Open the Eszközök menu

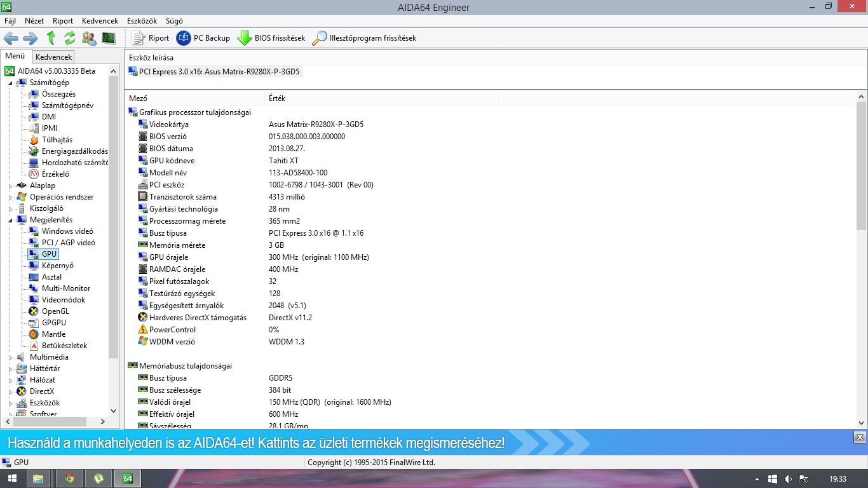coord(142,21)
